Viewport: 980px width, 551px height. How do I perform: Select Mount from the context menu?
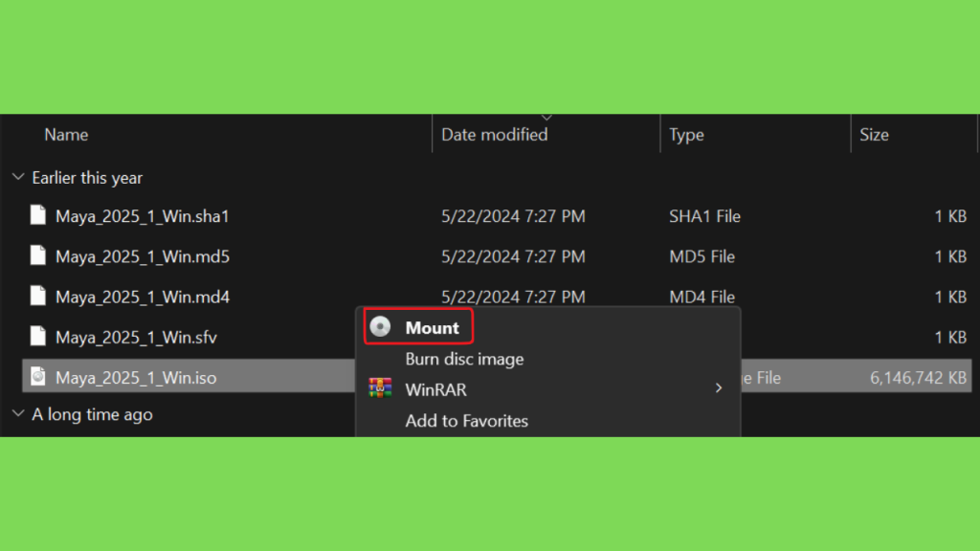coord(432,327)
